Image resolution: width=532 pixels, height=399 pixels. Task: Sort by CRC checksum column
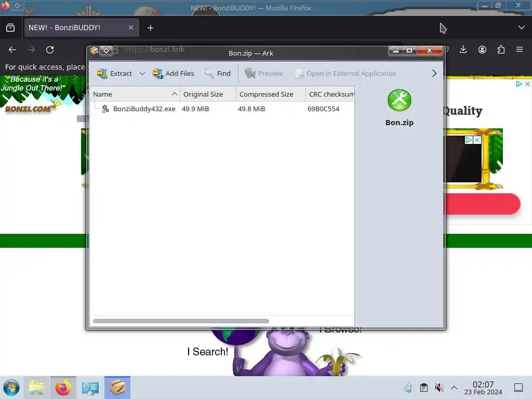[330, 95]
